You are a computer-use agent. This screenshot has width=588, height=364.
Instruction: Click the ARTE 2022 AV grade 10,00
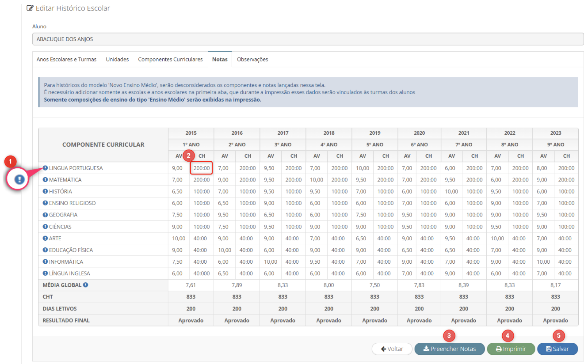click(x=497, y=239)
